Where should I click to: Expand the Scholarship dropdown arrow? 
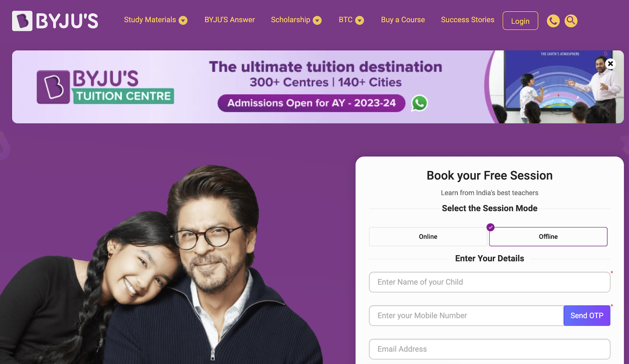317,20
